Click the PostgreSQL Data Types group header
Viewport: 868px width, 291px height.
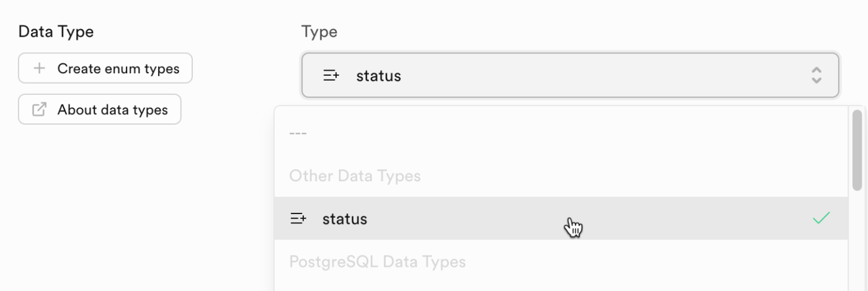[x=378, y=262]
